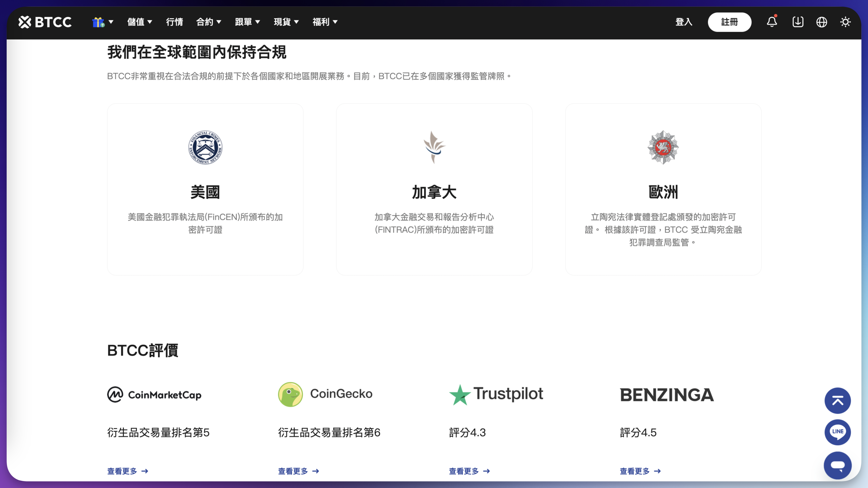Click the Lithuania license description text
Screen dimensions: 868x488
[x=663, y=230]
